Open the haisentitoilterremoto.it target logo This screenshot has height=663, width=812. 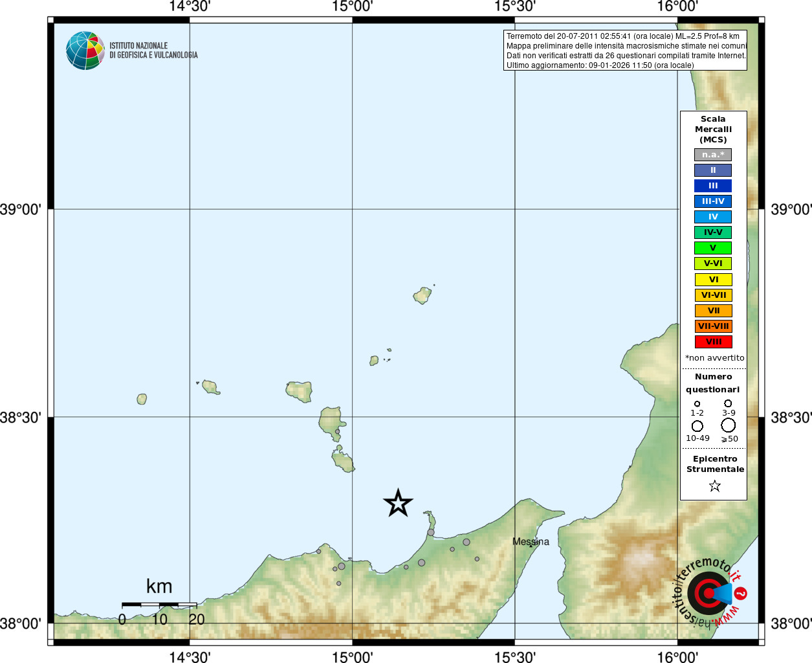pyautogui.click(x=710, y=592)
